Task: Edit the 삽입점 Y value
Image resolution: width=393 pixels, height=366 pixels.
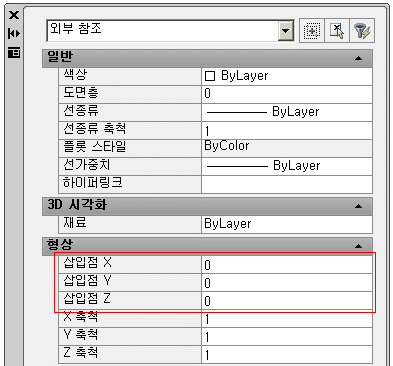Action: pos(287,283)
